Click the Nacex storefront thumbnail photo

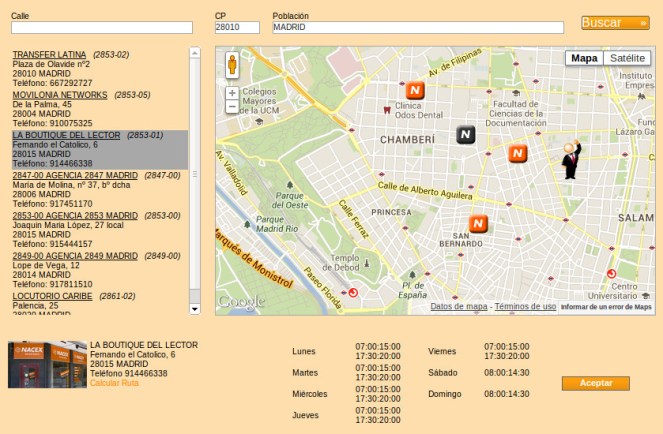pyautogui.click(x=47, y=365)
